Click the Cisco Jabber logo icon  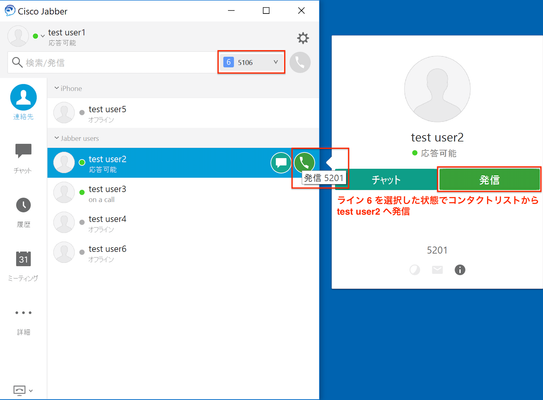(x=10, y=11)
